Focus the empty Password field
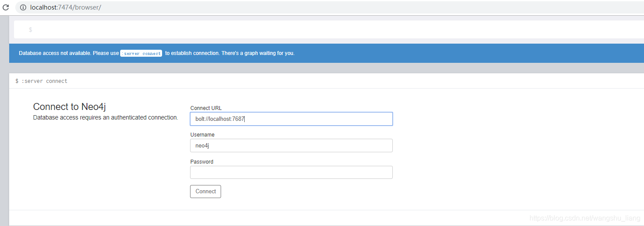Viewport: 644px width, 226px height. (291, 172)
